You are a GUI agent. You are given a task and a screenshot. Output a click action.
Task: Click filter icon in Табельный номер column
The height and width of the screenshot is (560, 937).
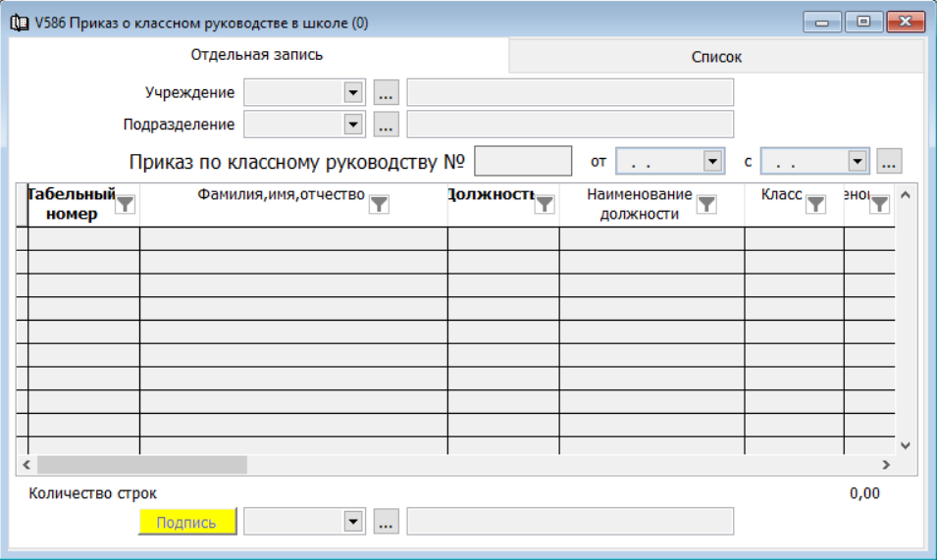[126, 204]
